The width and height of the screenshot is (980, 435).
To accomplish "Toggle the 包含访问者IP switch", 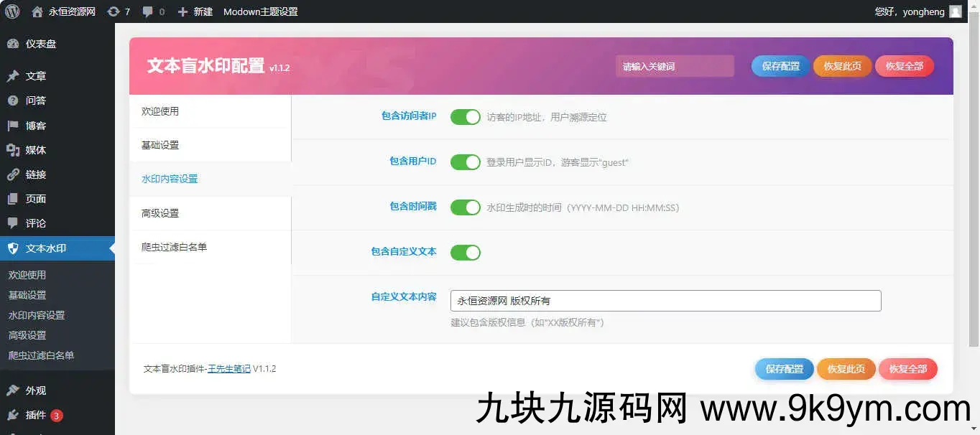I will [465, 116].
